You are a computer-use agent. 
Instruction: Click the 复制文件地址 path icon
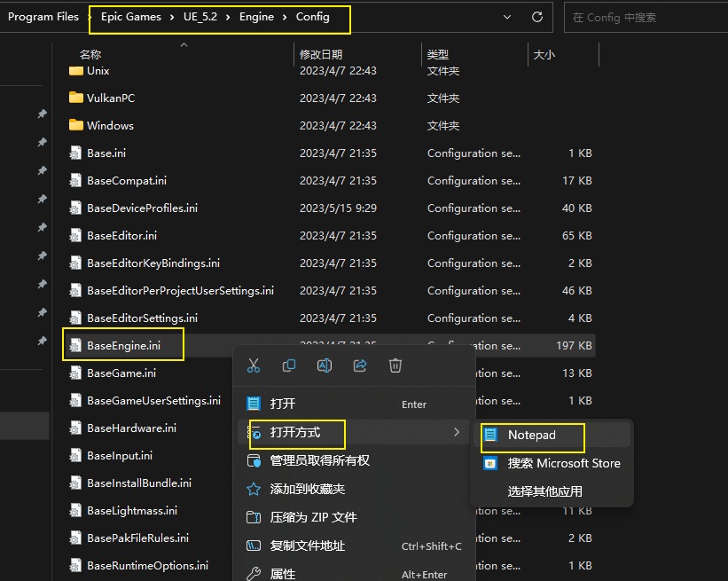(254, 546)
